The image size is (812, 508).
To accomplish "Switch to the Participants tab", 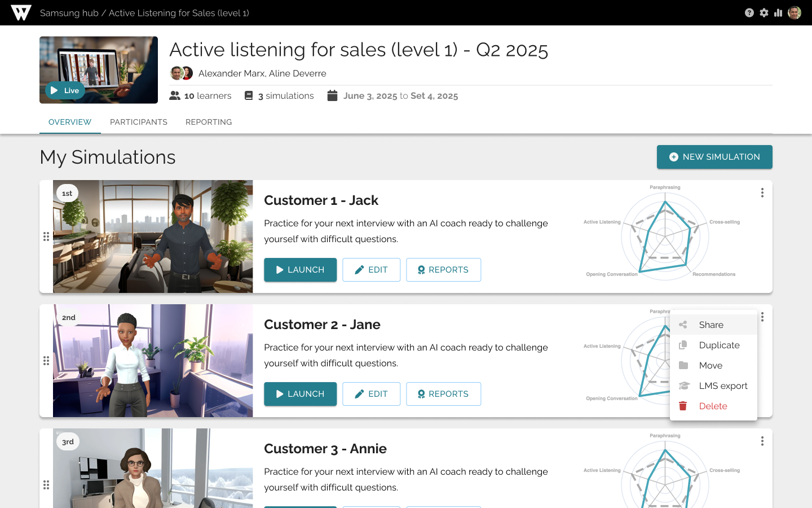I will pyautogui.click(x=139, y=122).
